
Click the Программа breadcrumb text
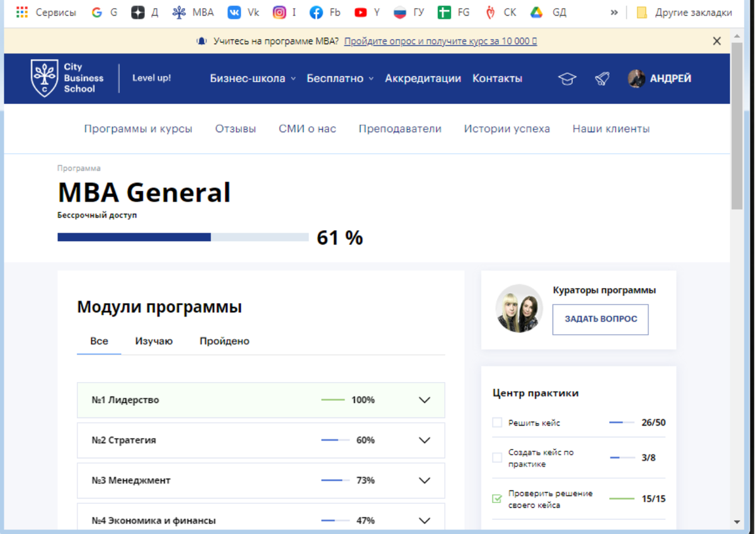coord(79,168)
